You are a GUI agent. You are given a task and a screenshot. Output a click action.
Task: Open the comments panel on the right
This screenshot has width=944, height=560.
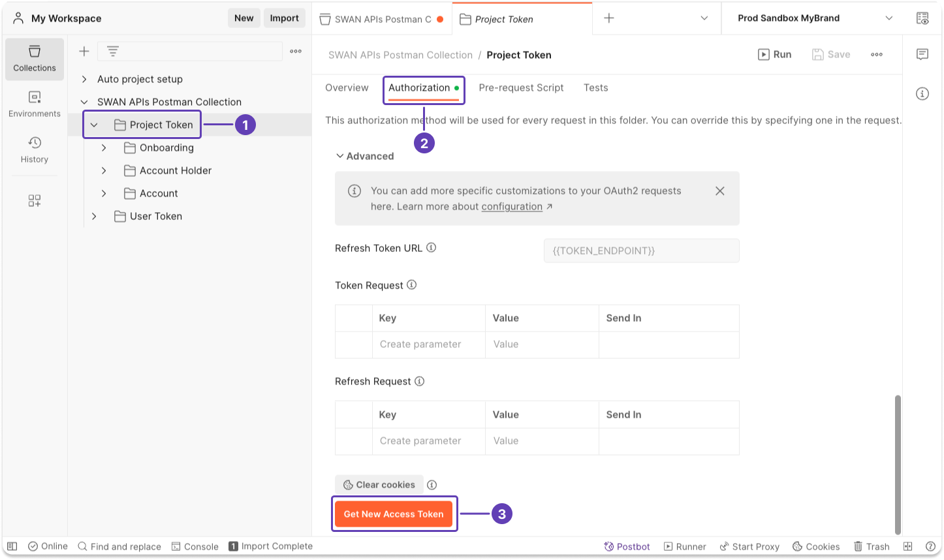point(922,54)
